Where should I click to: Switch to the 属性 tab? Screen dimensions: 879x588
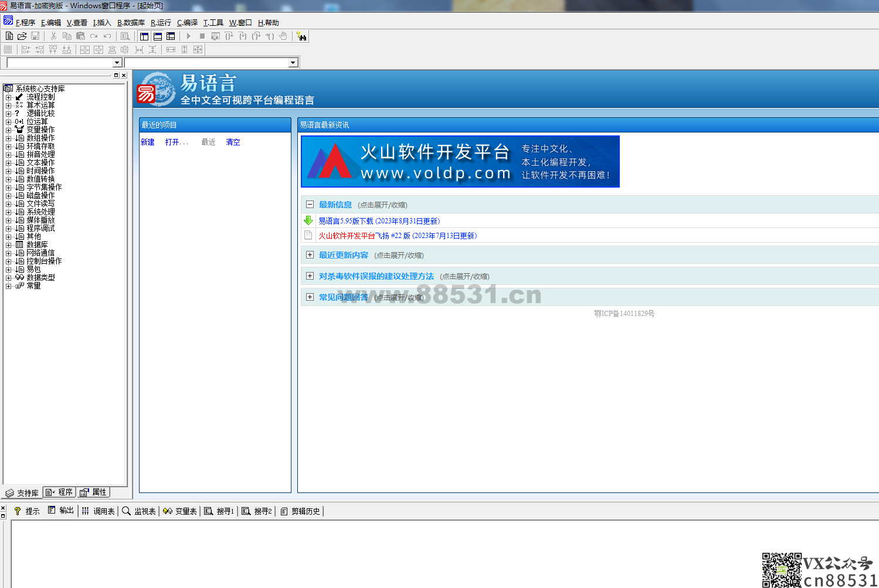(93, 492)
